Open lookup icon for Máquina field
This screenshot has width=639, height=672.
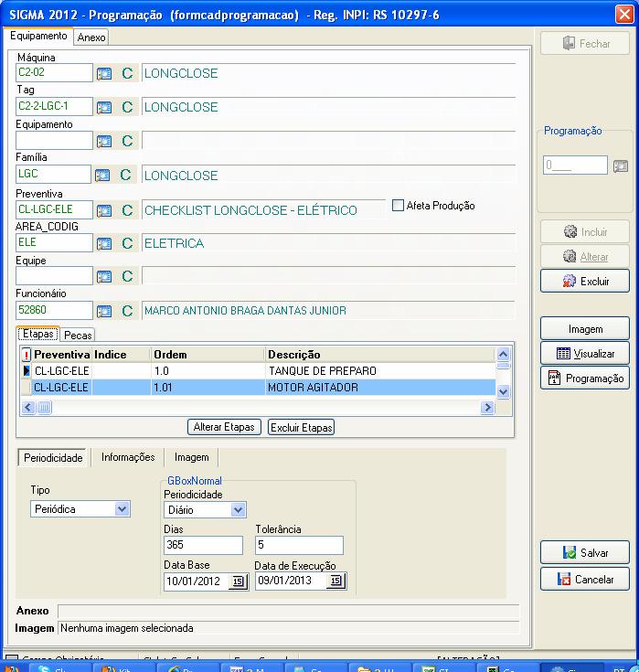click(x=103, y=73)
